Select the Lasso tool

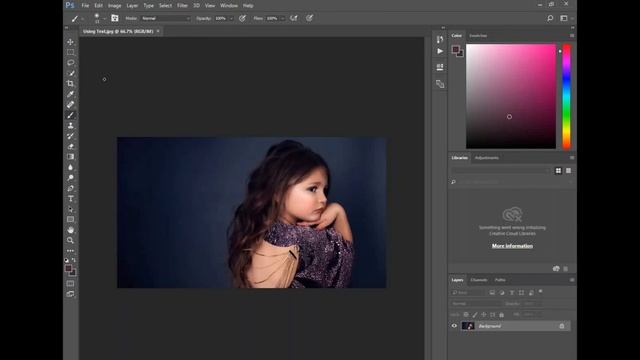pos(70,63)
